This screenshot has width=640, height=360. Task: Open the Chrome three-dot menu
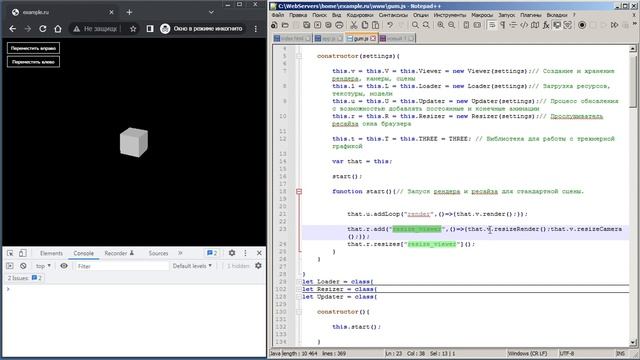(256, 29)
